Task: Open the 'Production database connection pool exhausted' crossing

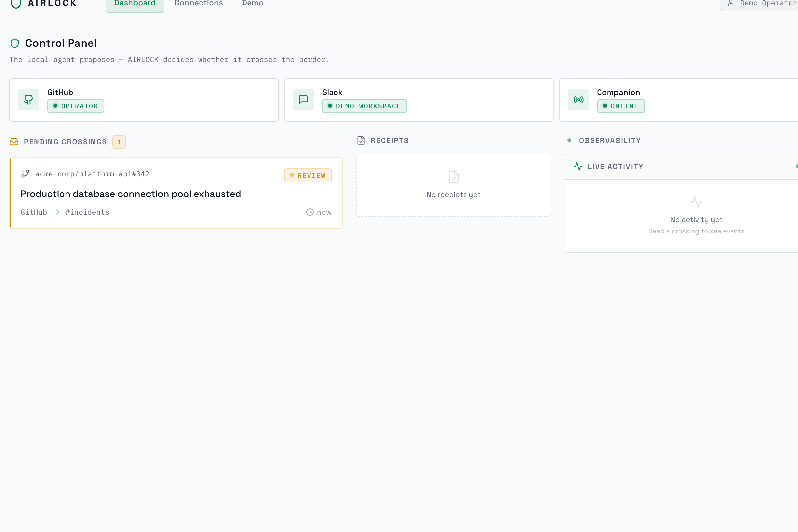Action: click(131, 194)
